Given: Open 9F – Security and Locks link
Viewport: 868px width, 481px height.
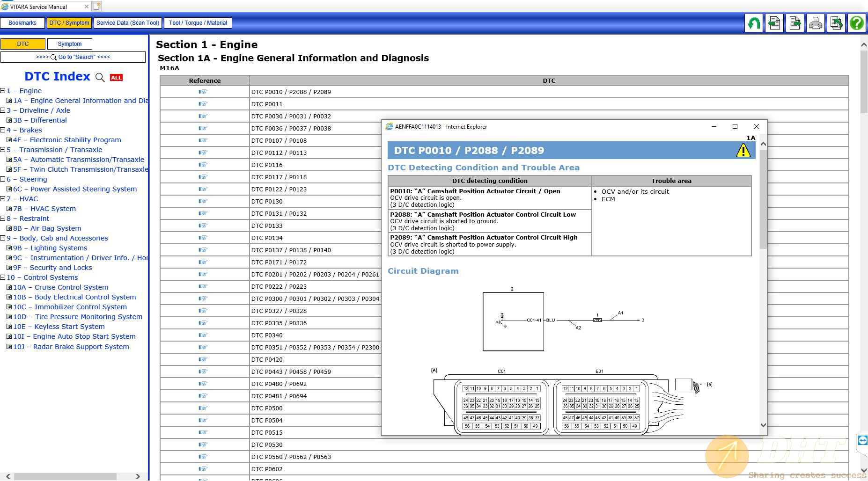Looking at the screenshot, I should [x=52, y=268].
